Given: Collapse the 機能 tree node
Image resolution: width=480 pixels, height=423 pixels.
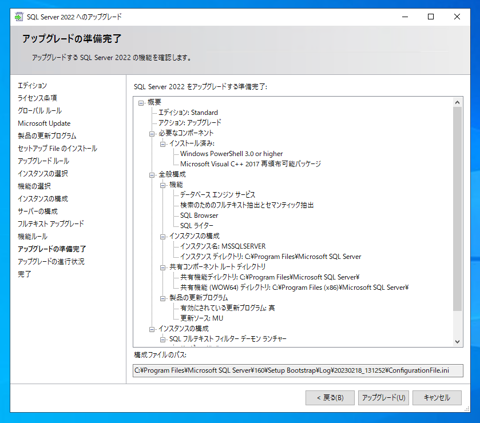Looking at the screenshot, I should [x=163, y=185].
